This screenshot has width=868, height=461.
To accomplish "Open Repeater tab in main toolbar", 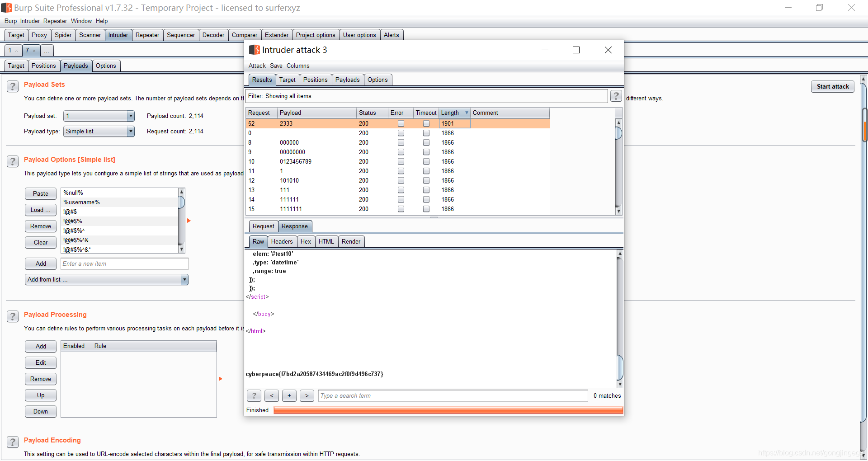I will [x=147, y=35].
